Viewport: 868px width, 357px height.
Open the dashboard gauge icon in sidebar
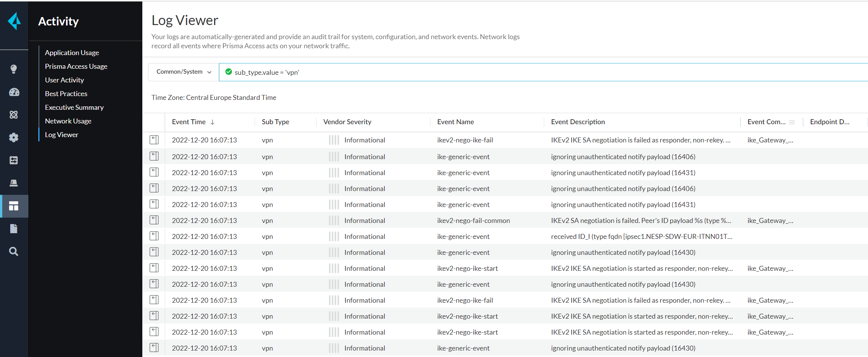point(14,92)
